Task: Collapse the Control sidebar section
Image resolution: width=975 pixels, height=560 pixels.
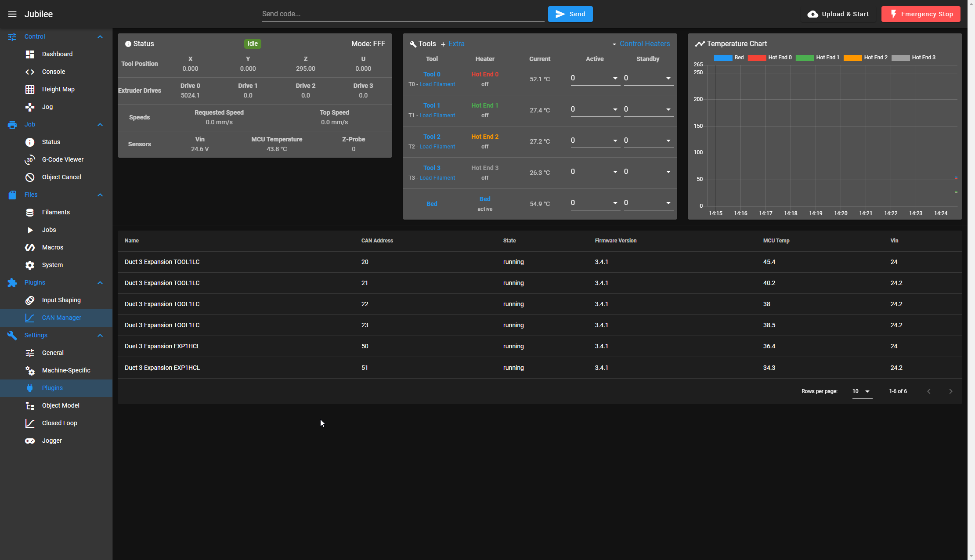Action: [x=100, y=37]
